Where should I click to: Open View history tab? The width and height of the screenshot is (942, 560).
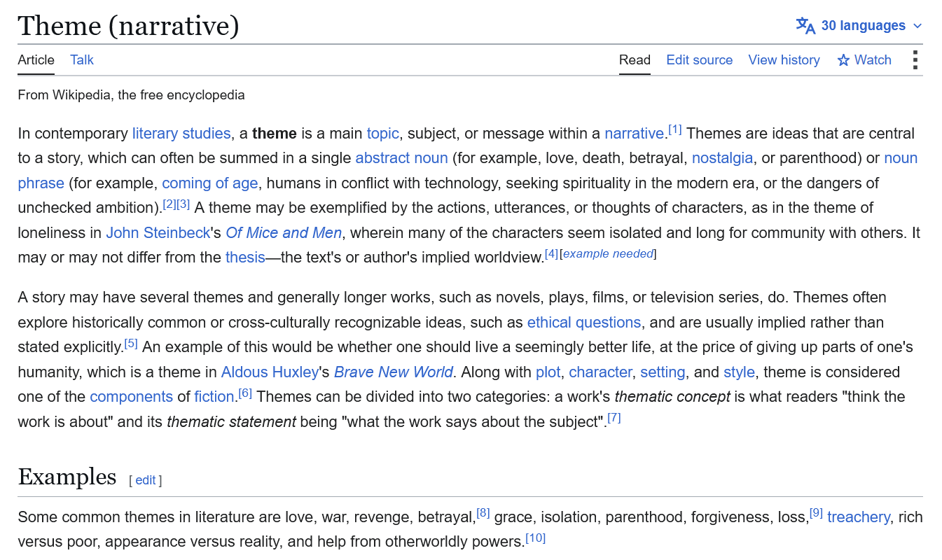784,60
